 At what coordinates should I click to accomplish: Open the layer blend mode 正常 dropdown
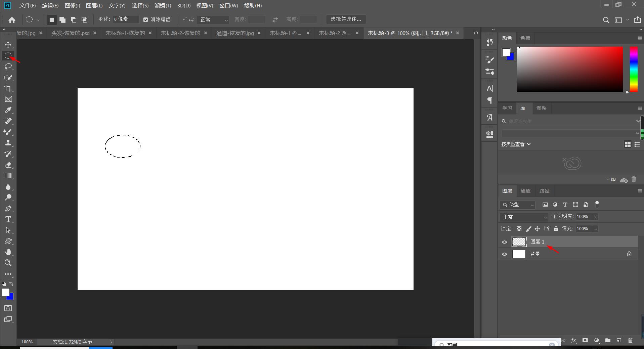524,217
